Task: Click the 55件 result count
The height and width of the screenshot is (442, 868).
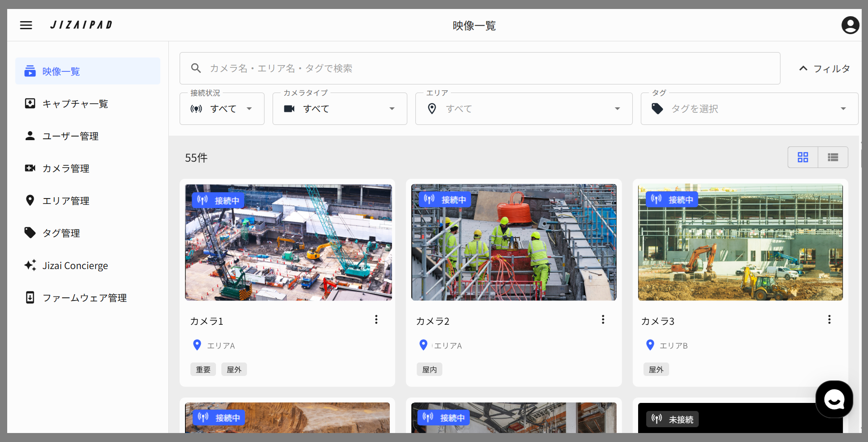Action: coord(196,158)
